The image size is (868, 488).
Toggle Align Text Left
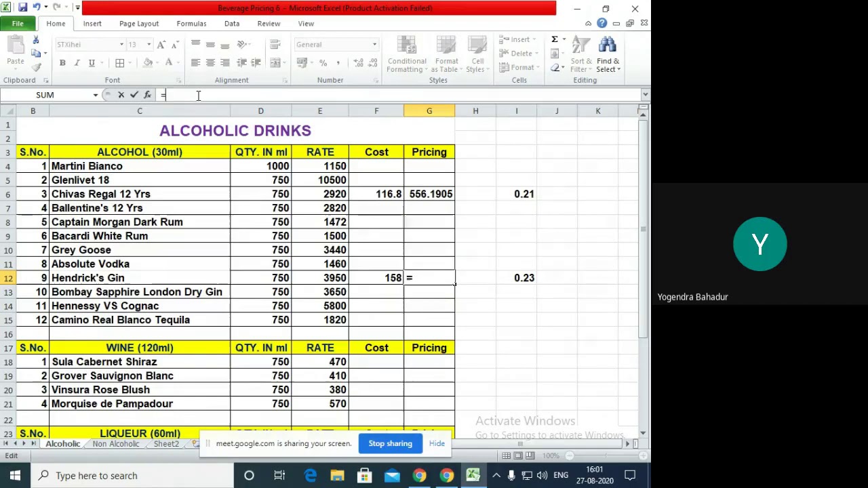point(195,63)
